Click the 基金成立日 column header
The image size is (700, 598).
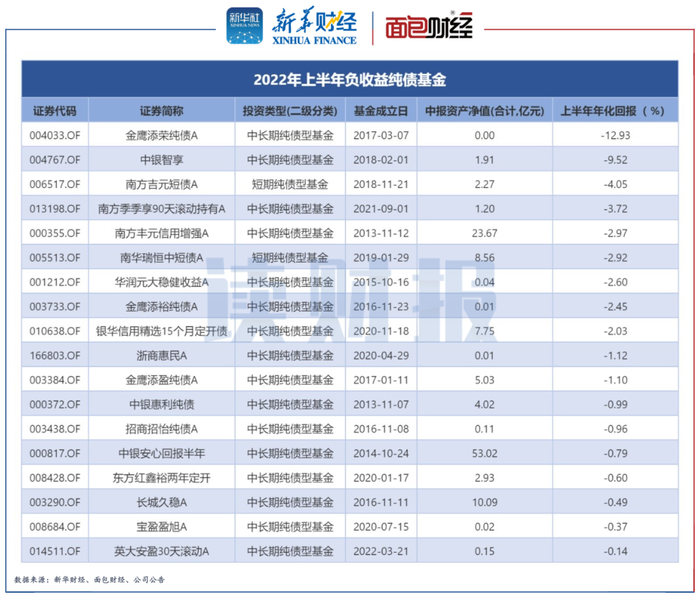point(381,111)
